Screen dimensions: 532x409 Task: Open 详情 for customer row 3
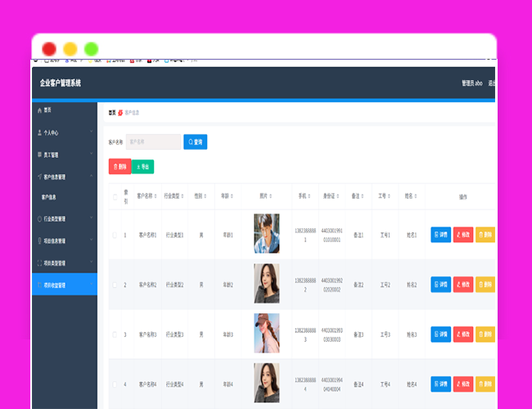point(440,335)
